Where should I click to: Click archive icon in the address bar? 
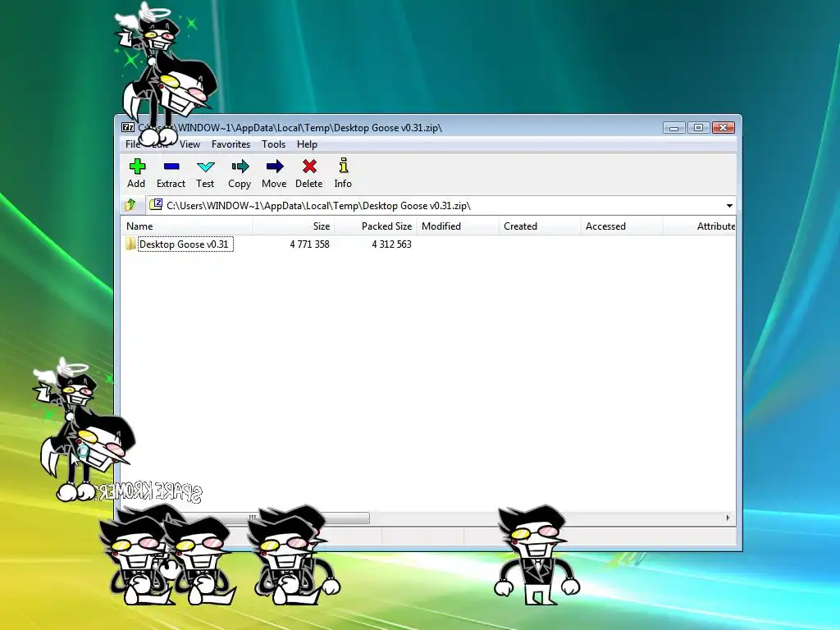click(155, 204)
